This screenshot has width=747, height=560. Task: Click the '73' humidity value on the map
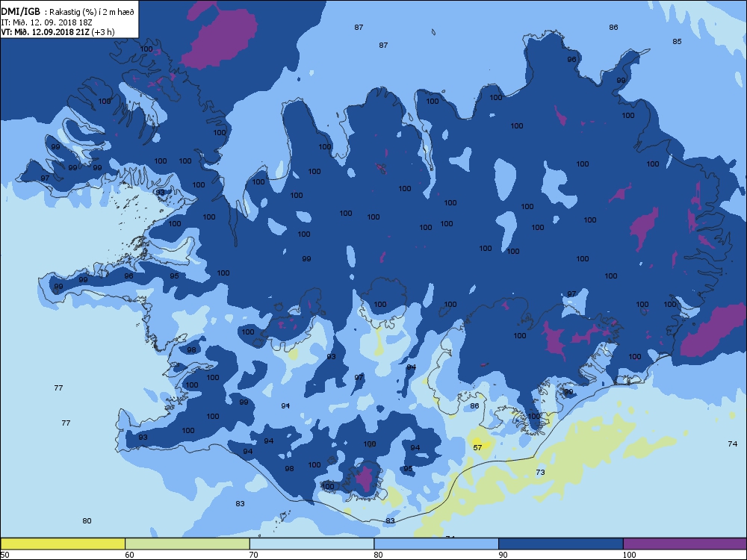540,472
